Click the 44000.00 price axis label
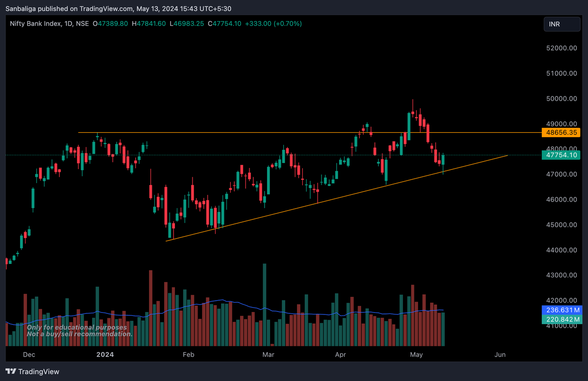 (561, 250)
